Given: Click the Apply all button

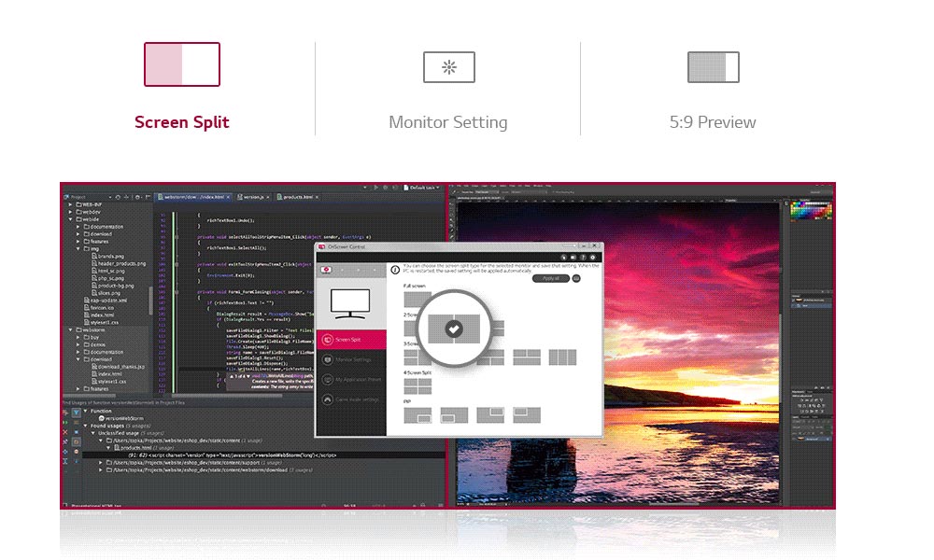Looking at the screenshot, I should coord(550,278).
